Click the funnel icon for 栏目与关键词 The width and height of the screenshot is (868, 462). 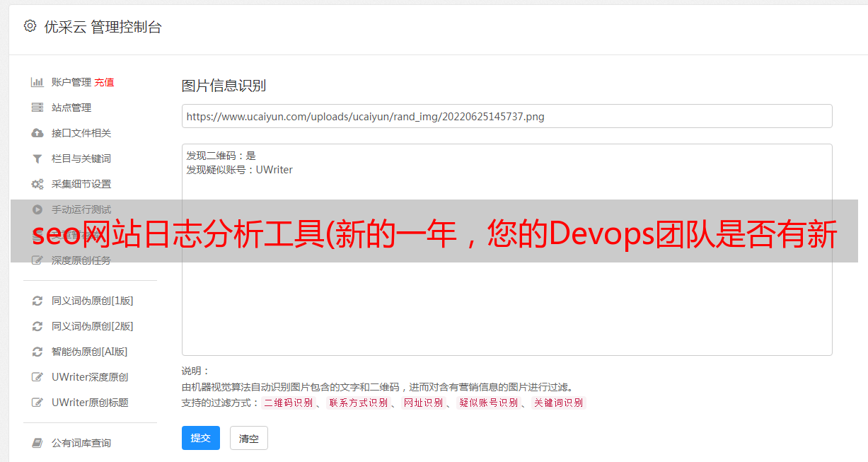(37, 158)
